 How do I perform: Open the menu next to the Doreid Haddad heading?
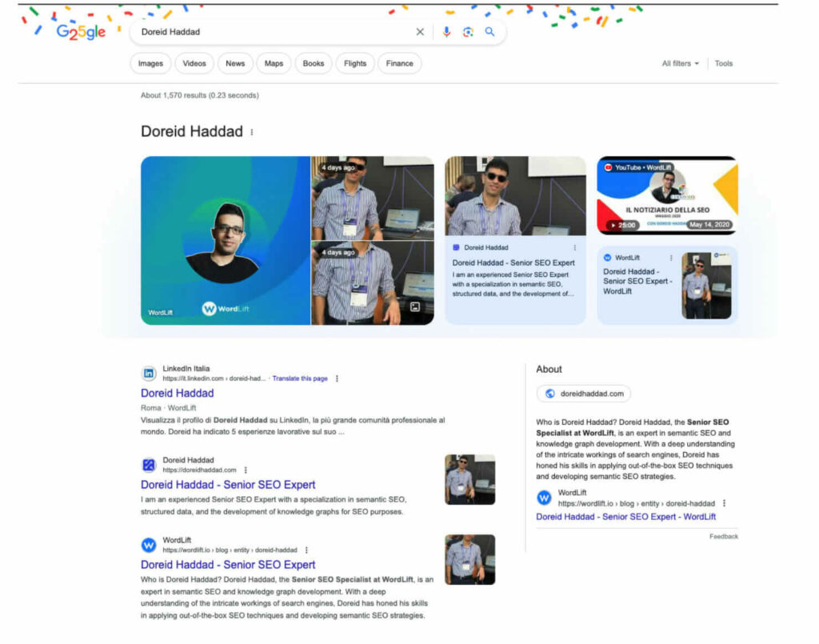click(x=253, y=131)
